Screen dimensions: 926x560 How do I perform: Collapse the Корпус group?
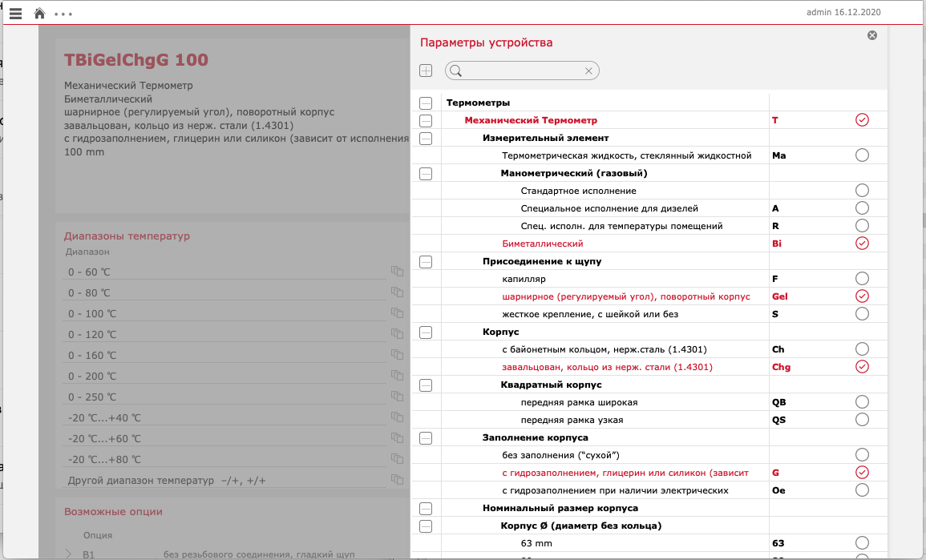[426, 332]
